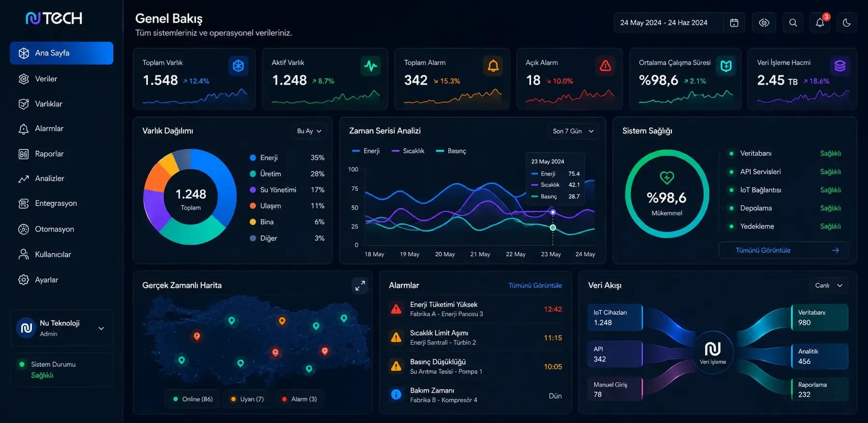This screenshot has width=868, height=423.
Task: Toggle Online (86) map filter
Action: click(x=193, y=399)
